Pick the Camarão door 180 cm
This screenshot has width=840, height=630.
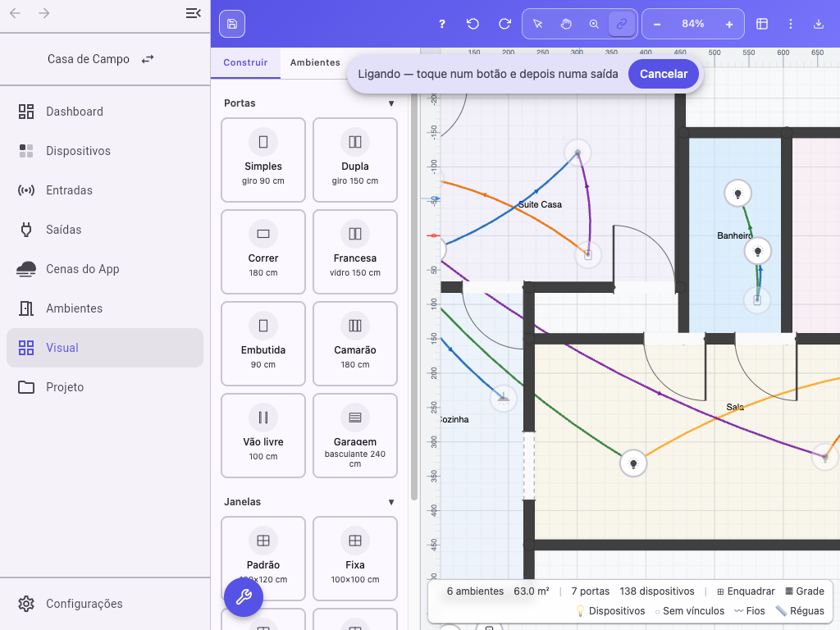pos(355,344)
